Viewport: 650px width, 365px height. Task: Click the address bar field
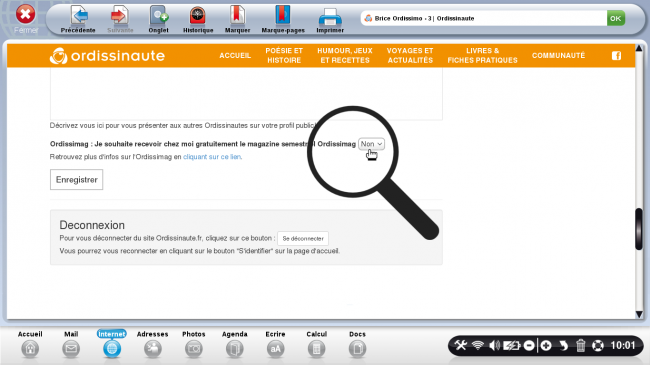tap(483, 18)
